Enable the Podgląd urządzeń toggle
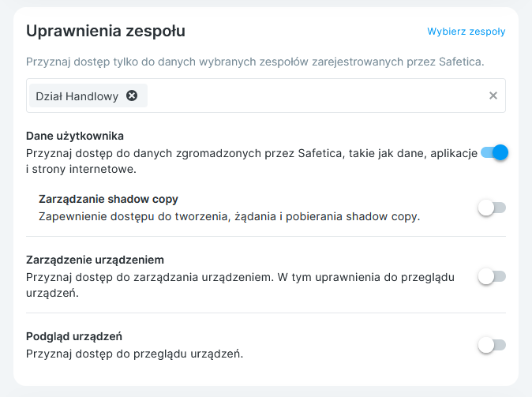 tap(492, 345)
